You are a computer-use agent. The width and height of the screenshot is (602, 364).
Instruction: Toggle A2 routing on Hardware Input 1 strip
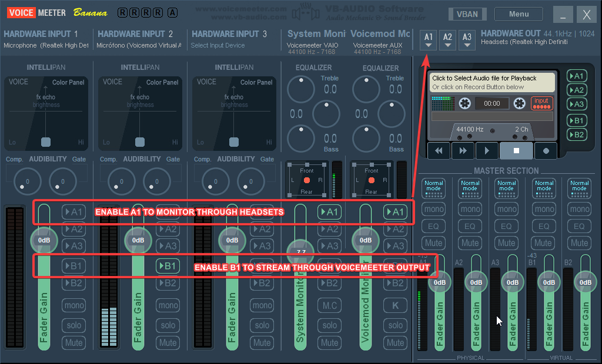[73, 229]
